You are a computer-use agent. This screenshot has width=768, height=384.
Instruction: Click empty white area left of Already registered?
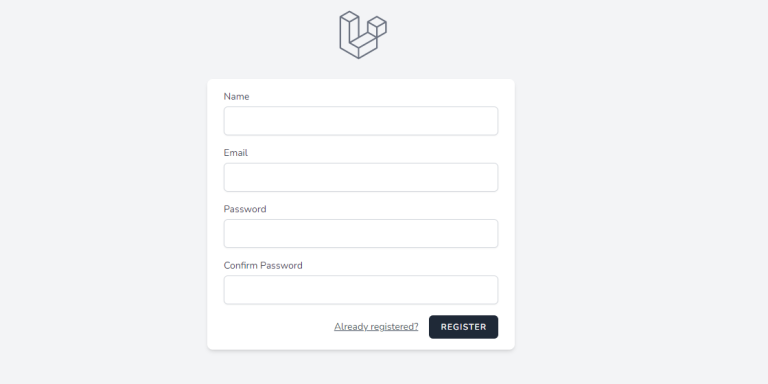tap(277, 327)
